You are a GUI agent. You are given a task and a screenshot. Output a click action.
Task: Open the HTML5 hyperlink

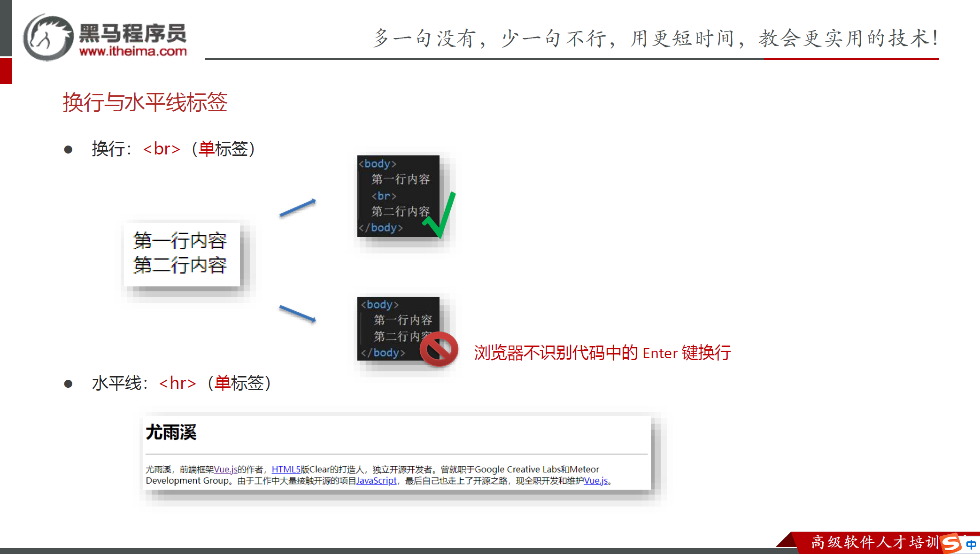tap(286, 469)
